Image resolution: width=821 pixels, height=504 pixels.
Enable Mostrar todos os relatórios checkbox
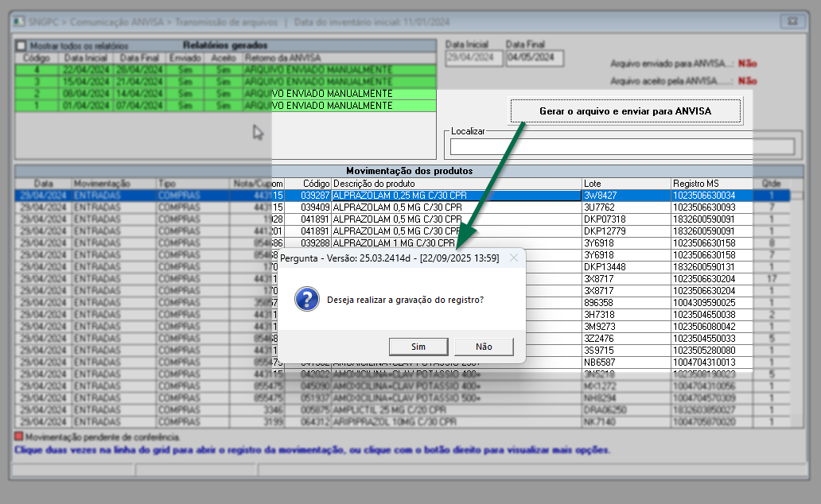pyautogui.click(x=21, y=46)
